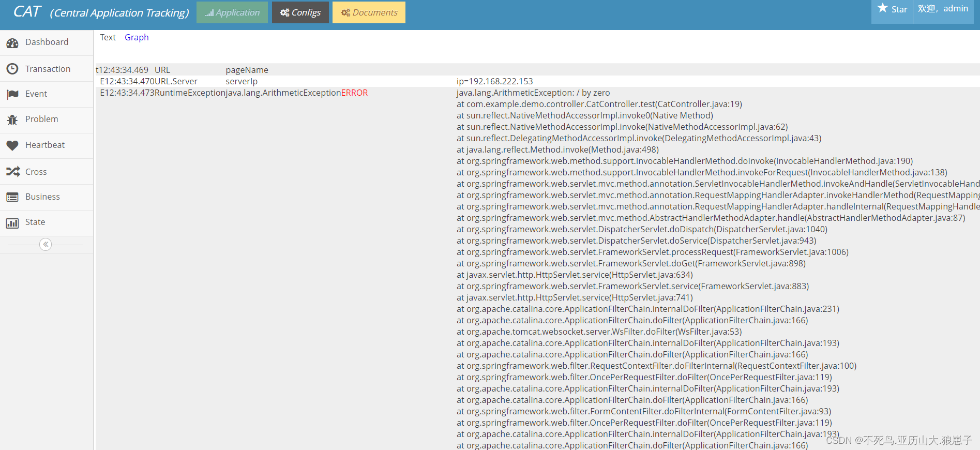Click the State bar chart icon
980x450 pixels.
tap(12, 223)
